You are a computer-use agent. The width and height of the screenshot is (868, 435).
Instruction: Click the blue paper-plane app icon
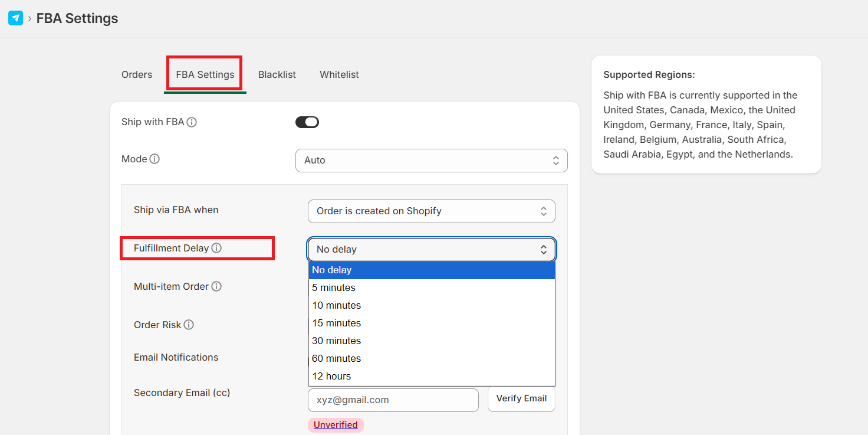(15, 18)
